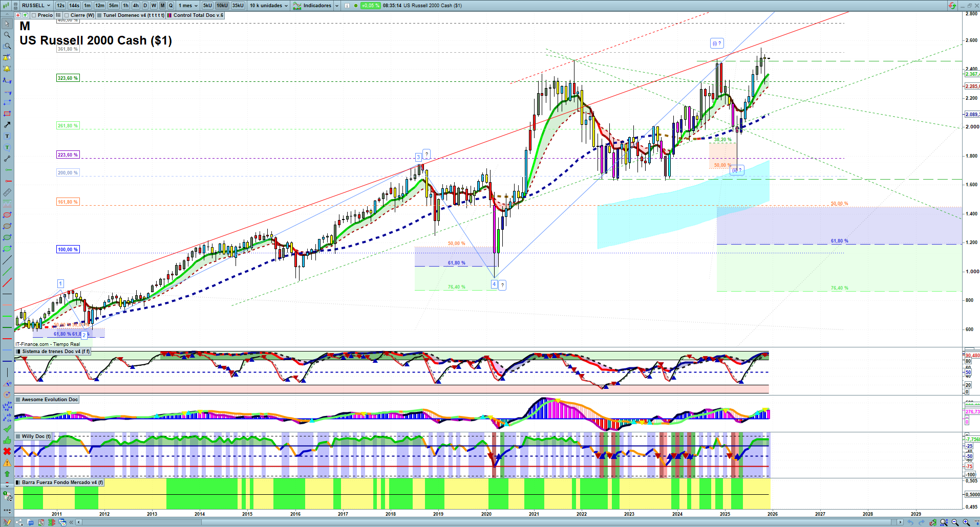Click the share icon in bottom bar
Viewport: 980px width, 527px height.
(19, 522)
